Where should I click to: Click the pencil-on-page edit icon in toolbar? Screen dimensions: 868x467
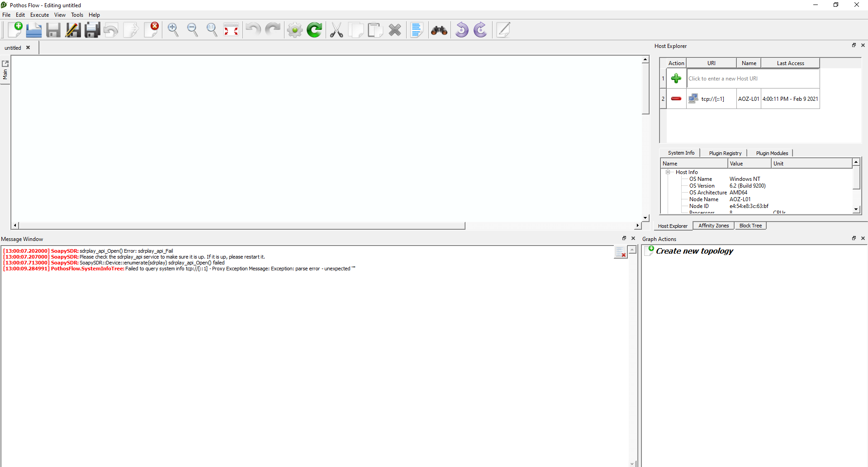tap(503, 30)
